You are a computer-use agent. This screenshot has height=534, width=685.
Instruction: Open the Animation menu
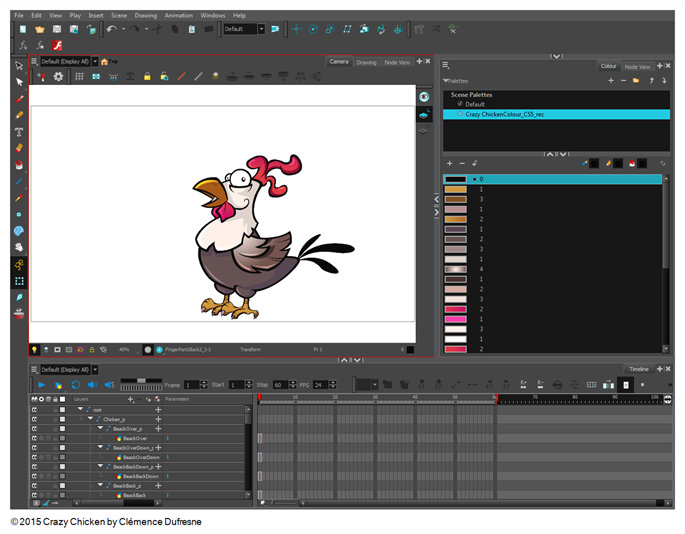178,15
